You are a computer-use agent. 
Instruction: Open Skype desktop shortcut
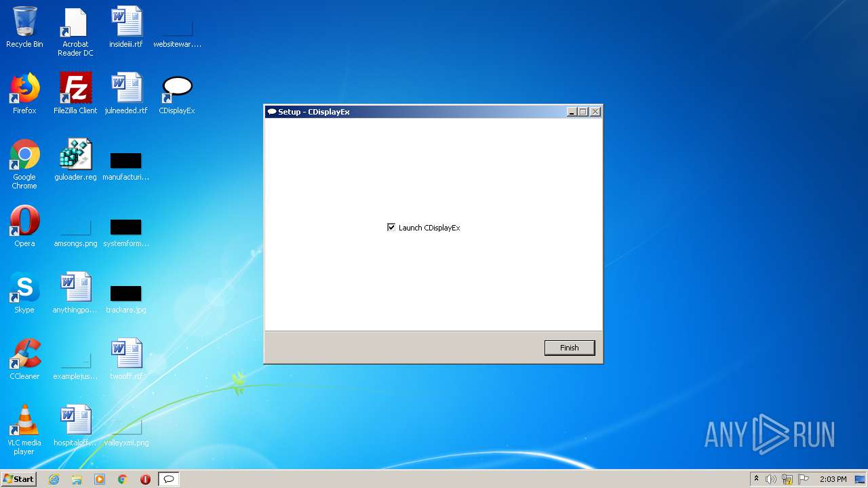[24, 293]
